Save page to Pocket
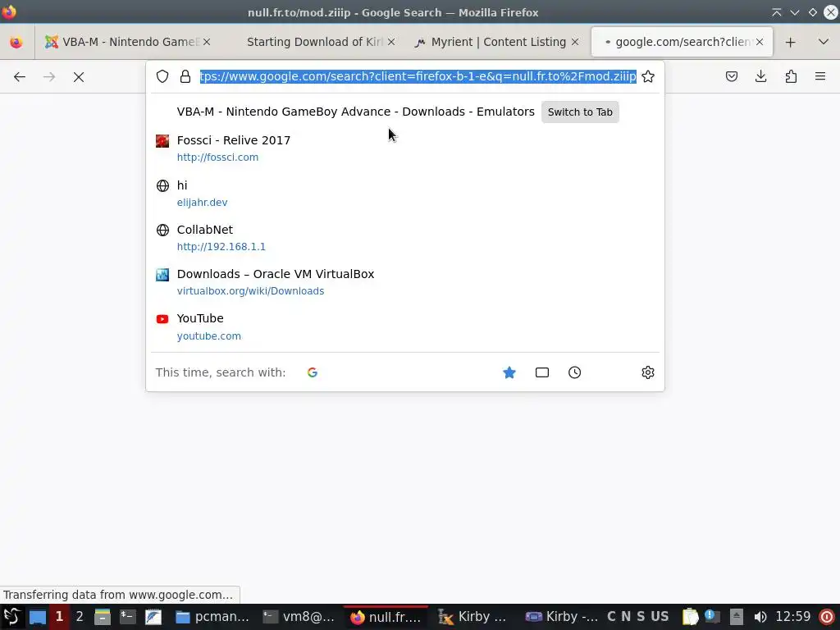 731,76
